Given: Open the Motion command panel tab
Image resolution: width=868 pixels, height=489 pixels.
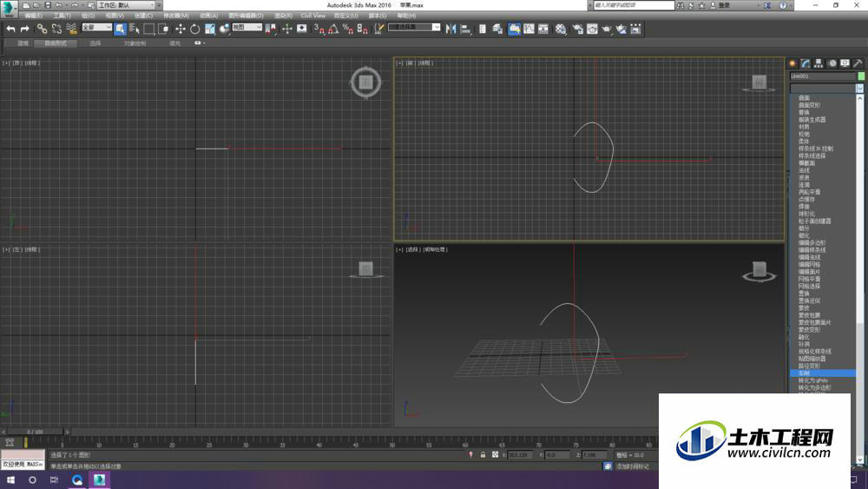Looking at the screenshot, I should (832, 63).
